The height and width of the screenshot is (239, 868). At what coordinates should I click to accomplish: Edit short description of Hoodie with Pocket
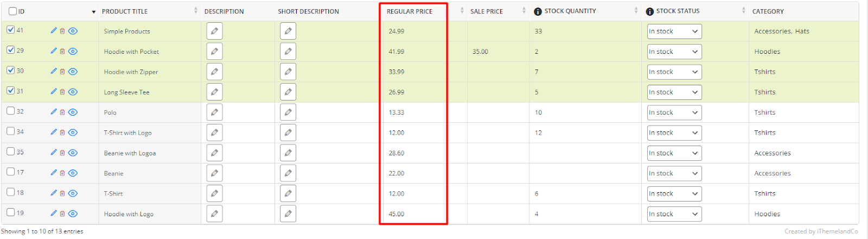(288, 52)
